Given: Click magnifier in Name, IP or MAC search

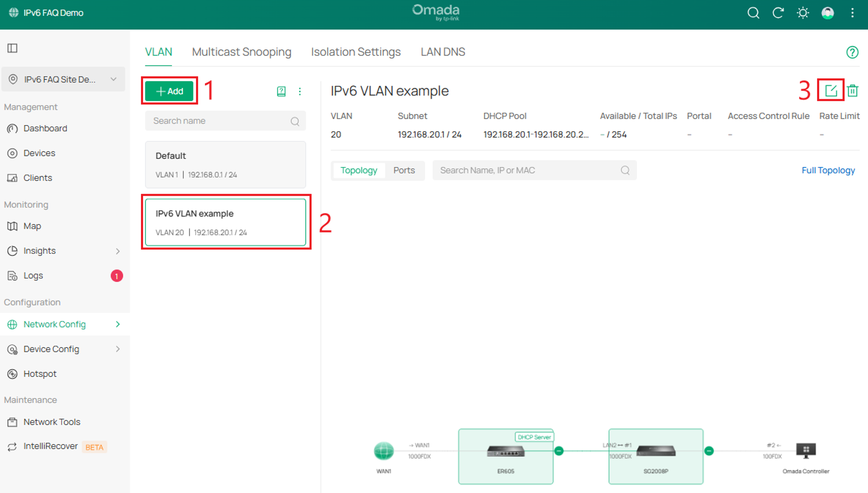Looking at the screenshot, I should (625, 170).
